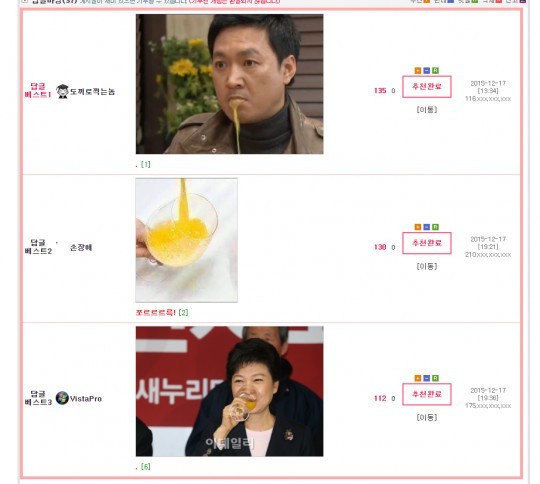Open sub-reply count [1] link
This screenshot has width=540, height=484.
click(x=146, y=165)
